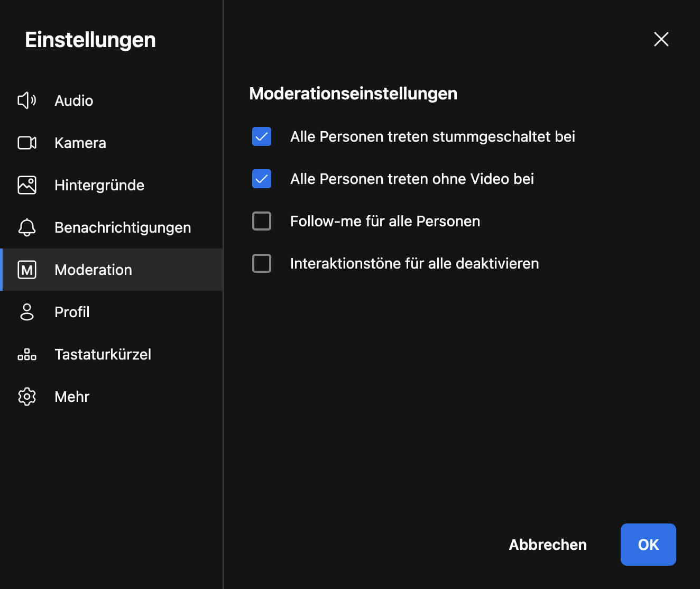This screenshot has width=700, height=589.
Task: Click the Moderationseinstellungen heading
Action: 353,94
